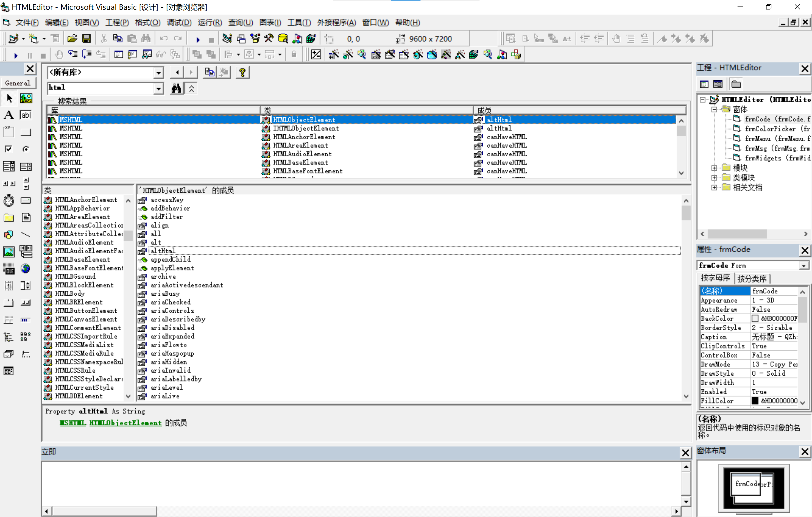This screenshot has height=517, width=812.
Task: Go back in Object Browser history
Action: coord(177,72)
